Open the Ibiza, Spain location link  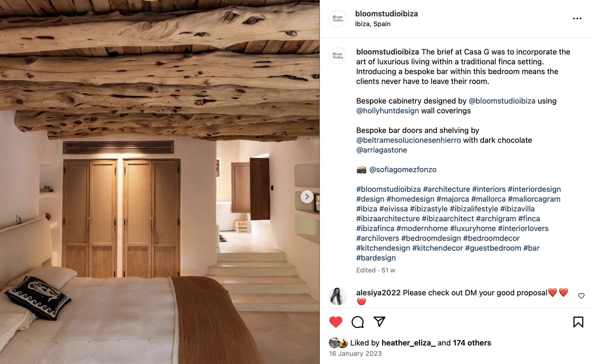pyautogui.click(x=373, y=24)
